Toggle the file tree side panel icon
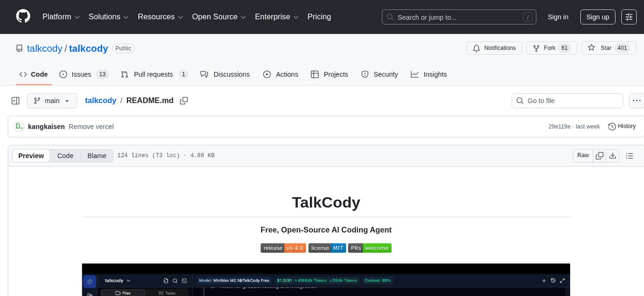644x296 pixels. [15, 100]
